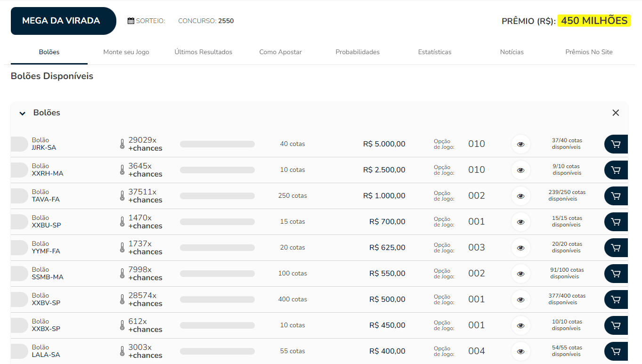Click thermometer icon beside 3645x chances
The height and width of the screenshot is (364, 642).
click(x=122, y=170)
